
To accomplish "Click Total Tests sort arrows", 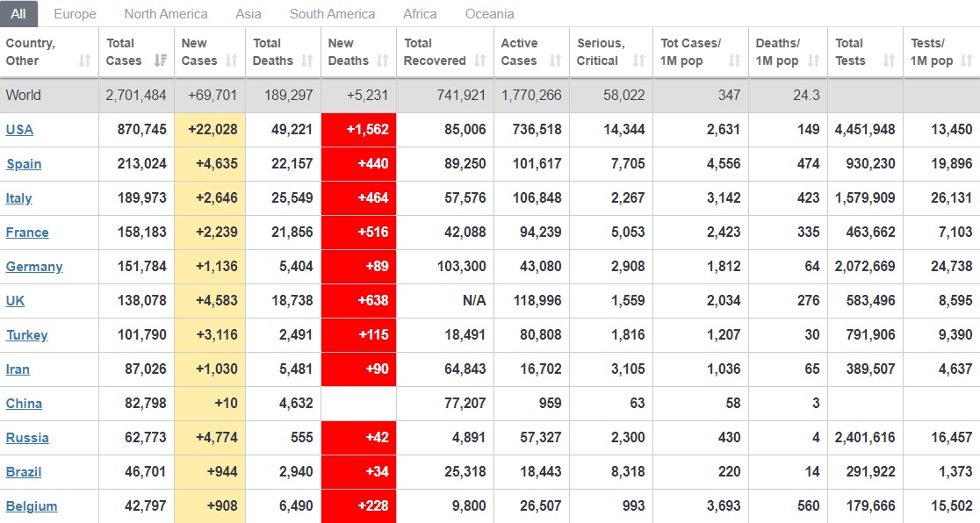I will pyautogui.click(x=889, y=61).
